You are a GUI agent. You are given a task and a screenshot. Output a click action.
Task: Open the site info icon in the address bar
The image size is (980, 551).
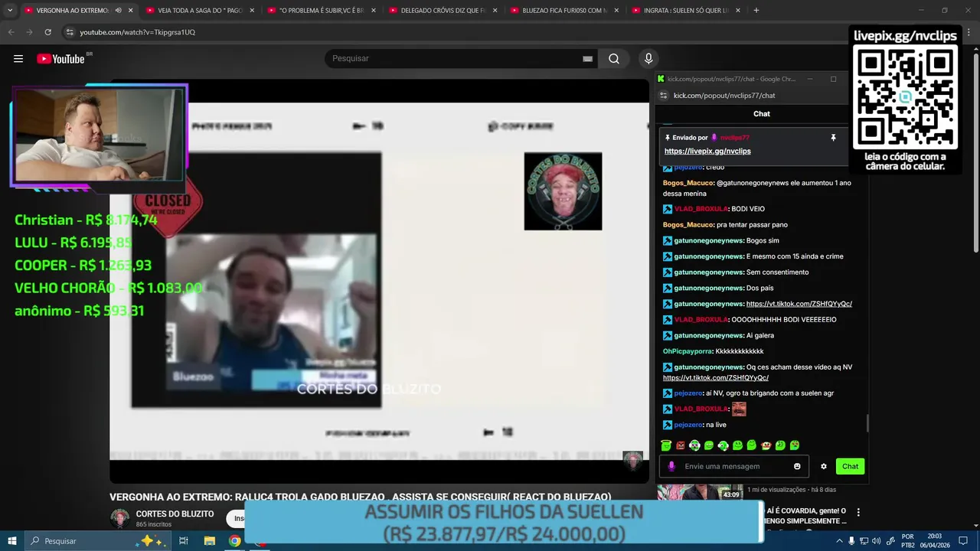tap(70, 32)
